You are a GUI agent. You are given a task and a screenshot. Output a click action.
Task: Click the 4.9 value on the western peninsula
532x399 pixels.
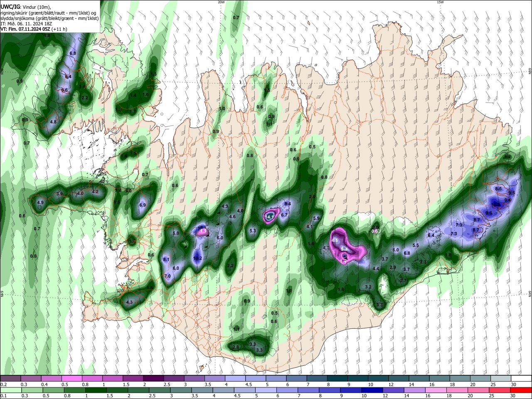40,202
